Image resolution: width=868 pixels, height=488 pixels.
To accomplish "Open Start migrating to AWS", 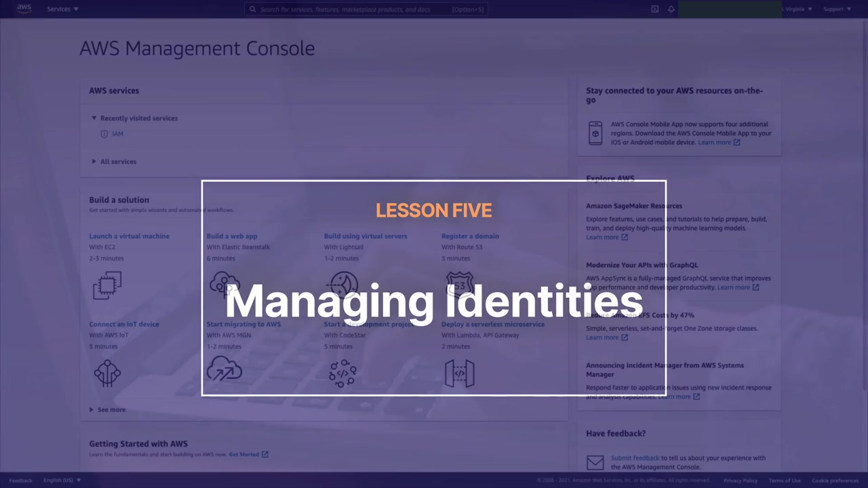I will [x=243, y=324].
